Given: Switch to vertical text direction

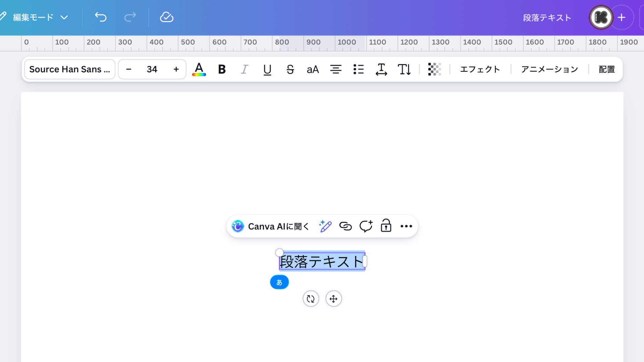Looking at the screenshot, I should click(404, 69).
